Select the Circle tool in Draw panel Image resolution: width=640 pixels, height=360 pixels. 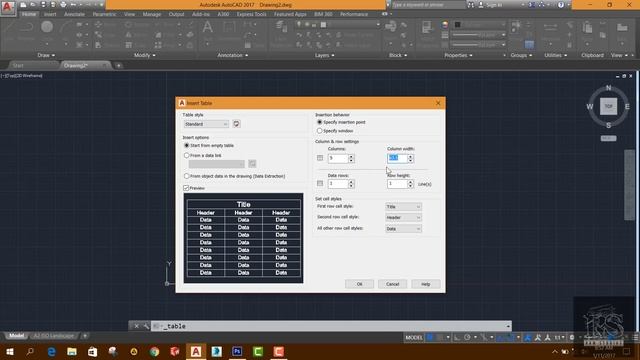click(47, 27)
